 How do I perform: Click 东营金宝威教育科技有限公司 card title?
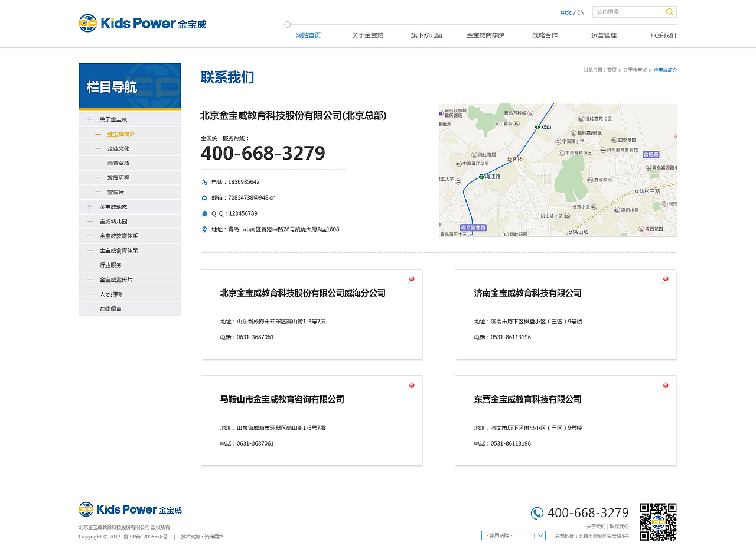[528, 400]
